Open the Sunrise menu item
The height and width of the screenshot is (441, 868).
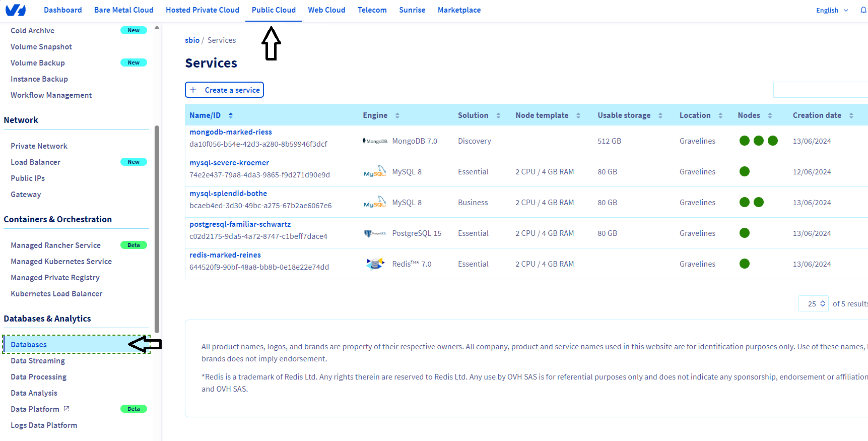(412, 10)
